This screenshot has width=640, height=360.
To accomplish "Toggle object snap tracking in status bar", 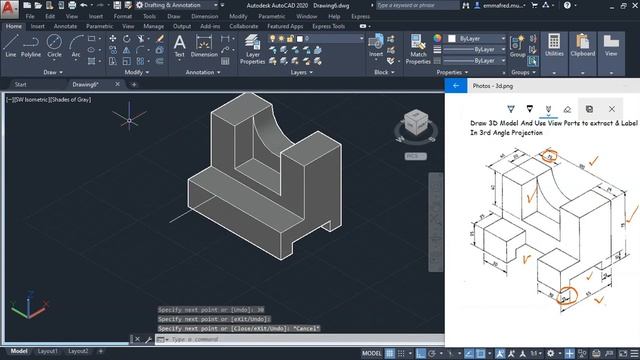I will [x=469, y=353].
